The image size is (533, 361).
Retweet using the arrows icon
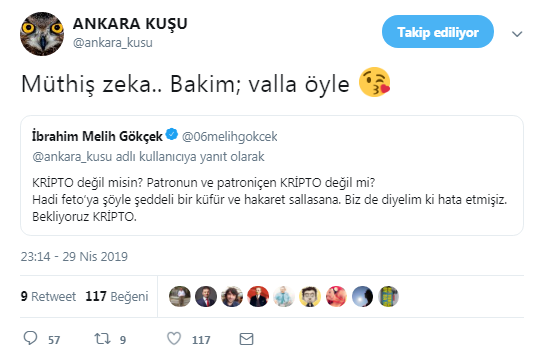pos(102,339)
